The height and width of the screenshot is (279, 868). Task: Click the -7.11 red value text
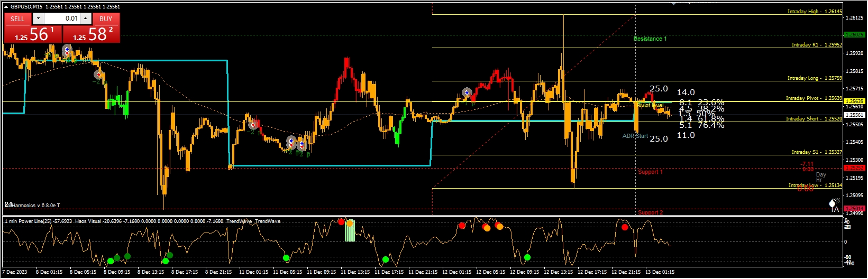click(807, 164)
